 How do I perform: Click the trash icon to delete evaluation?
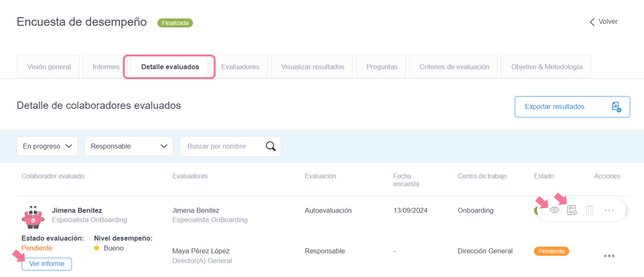(x=590, y=210)
